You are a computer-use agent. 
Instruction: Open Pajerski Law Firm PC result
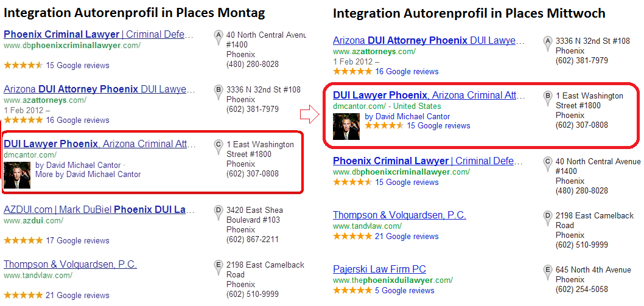379,269
